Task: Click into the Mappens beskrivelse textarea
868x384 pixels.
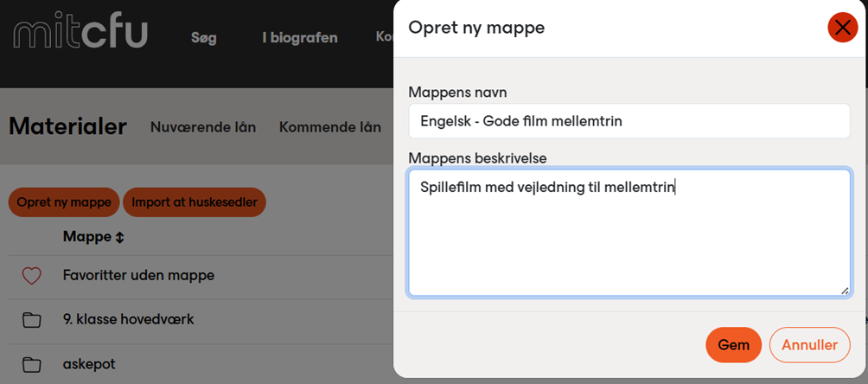Action: (x=629, y=233)
